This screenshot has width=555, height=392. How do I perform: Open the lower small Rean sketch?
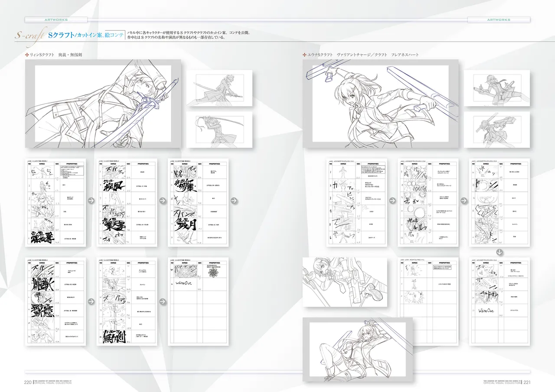point(219,130)
